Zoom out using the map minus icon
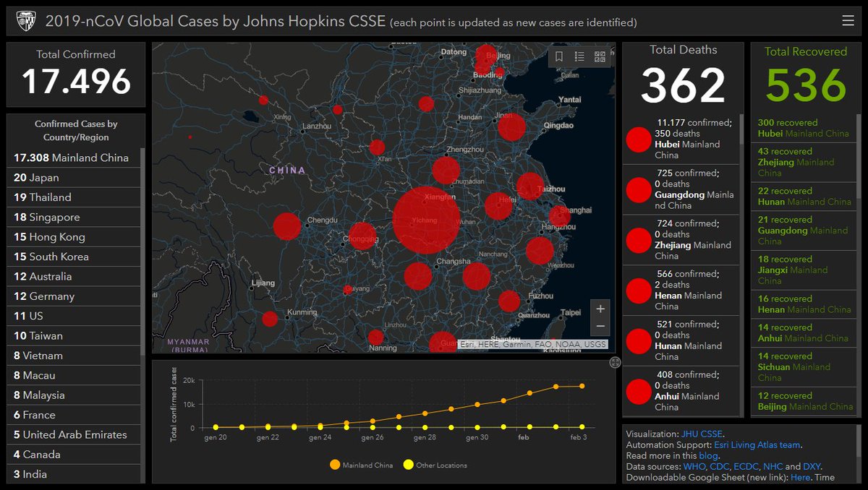This screenshot has width=868, height=490. tap(600, 325)
